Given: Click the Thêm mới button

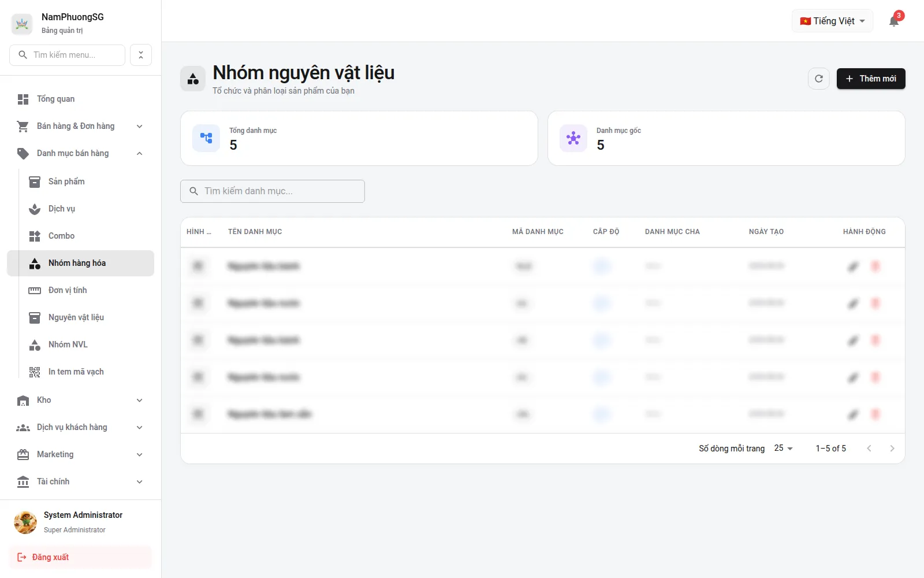Looking at the screenshot, I should click(x=871, y=79).
